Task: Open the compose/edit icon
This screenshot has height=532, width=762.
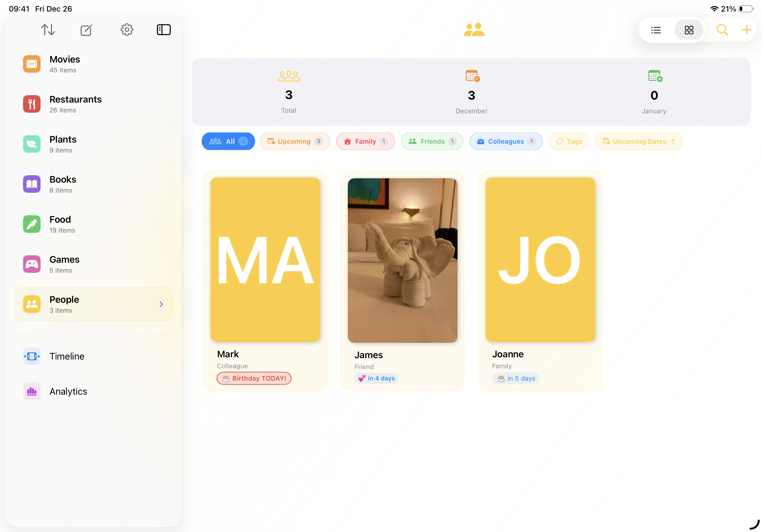Action: click(x=86, y=30)
